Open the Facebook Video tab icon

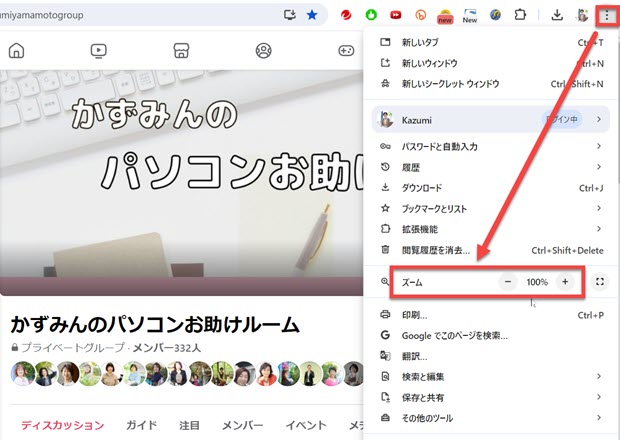tap(98, 50)
